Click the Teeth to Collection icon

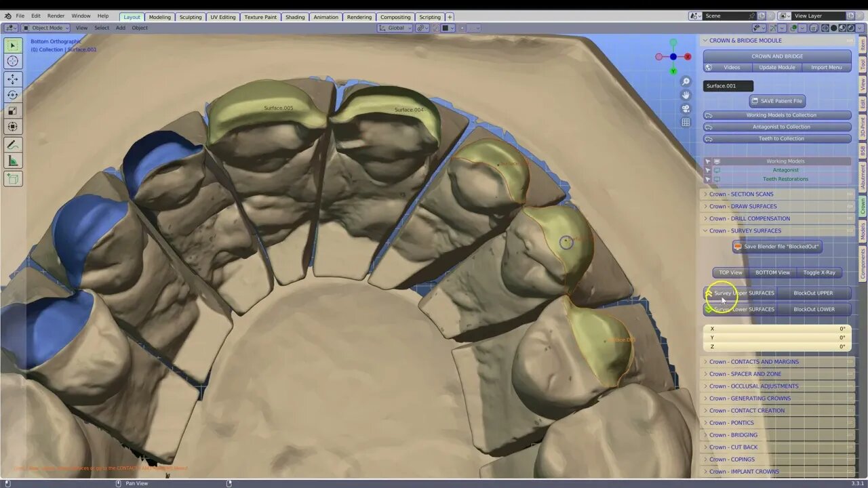click(709, 138)
